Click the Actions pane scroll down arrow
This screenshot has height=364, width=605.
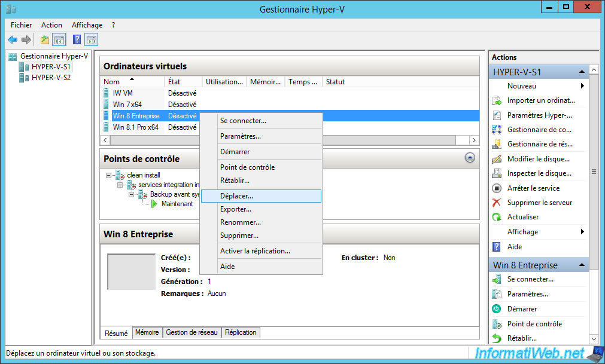point(594,339)
